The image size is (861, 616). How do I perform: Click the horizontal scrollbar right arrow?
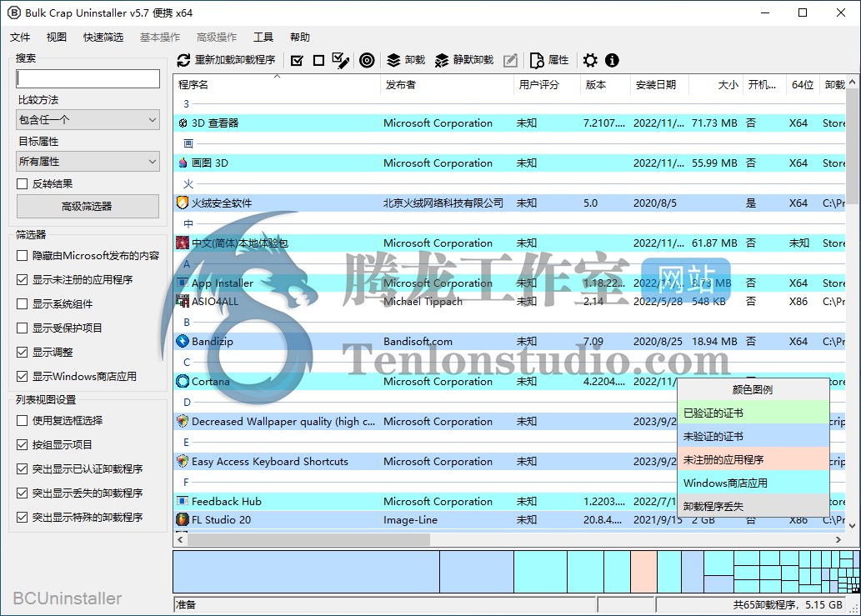click(x=838, y=539)
